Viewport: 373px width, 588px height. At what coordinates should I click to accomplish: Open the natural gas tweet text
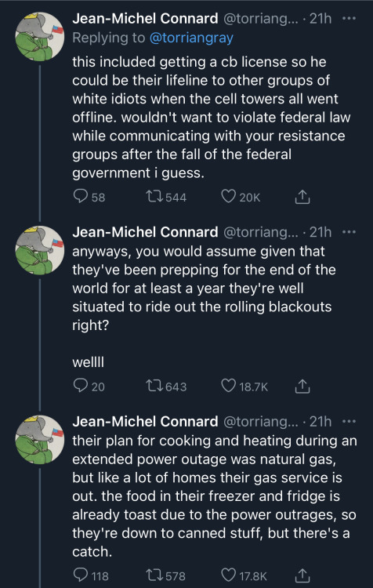215,495
